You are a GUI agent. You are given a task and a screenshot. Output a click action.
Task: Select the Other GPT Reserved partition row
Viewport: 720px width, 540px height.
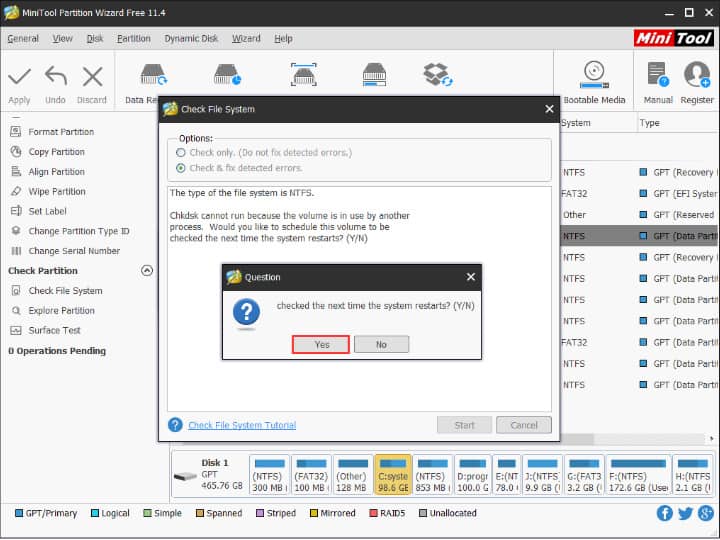640,215
